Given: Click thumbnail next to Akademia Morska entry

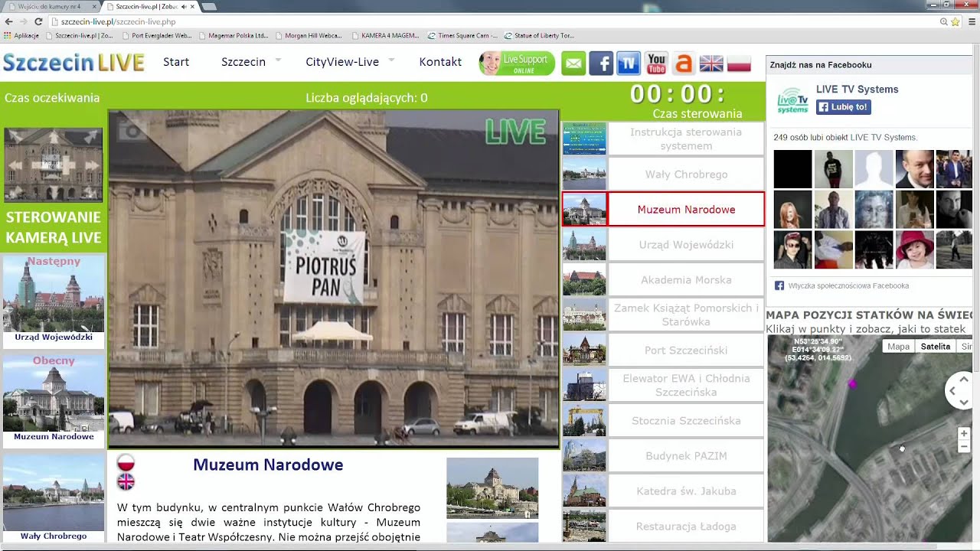Looking at the screenshot, I should click(584, 279).
